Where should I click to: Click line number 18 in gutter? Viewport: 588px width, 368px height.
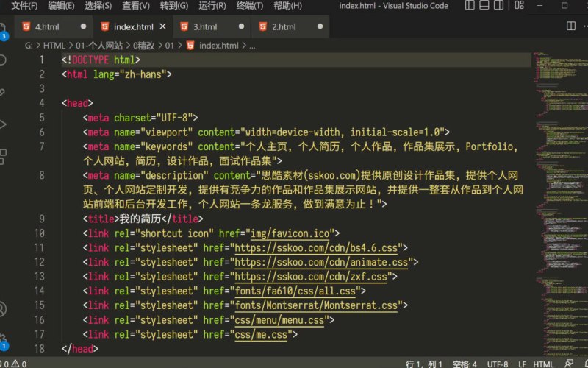click(x=40, y=349)
